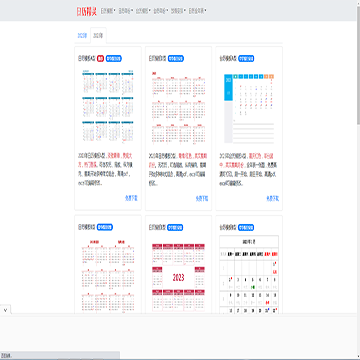Click blue badge on first row's first card
The height and width of the screenshot is (360, 360).
pyautogui.click(x=114, y=59)
